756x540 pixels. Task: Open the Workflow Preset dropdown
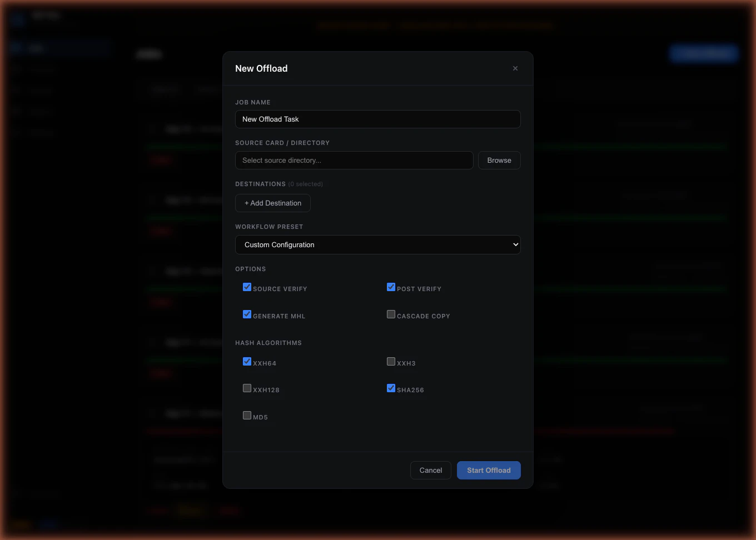coord(378,245)
